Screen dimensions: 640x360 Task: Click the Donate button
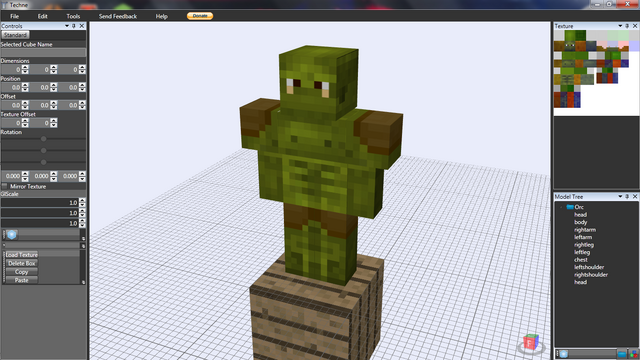click(200, 16)
